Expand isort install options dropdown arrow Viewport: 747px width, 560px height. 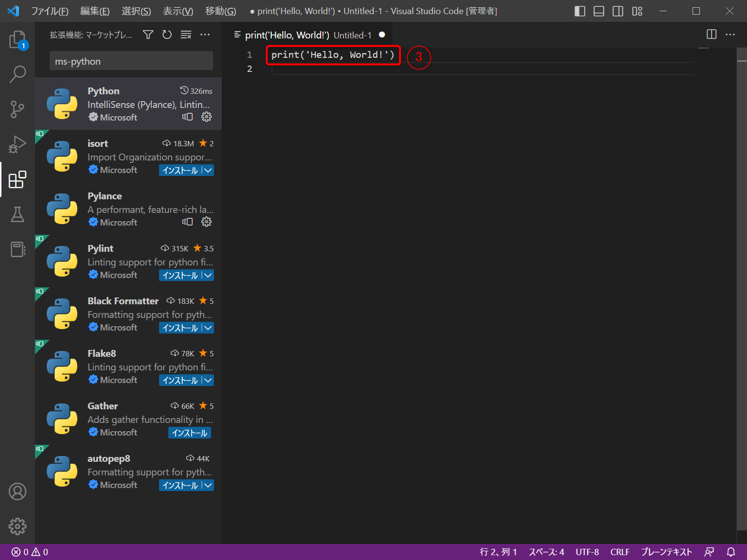[208, 170]
